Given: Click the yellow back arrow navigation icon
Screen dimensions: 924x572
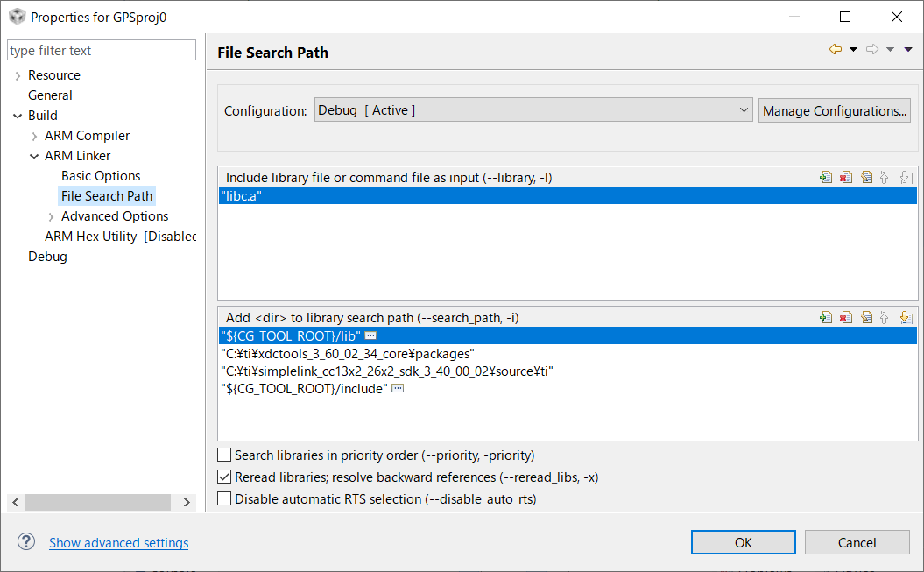Looking at the screenshot, I should 836,50.
